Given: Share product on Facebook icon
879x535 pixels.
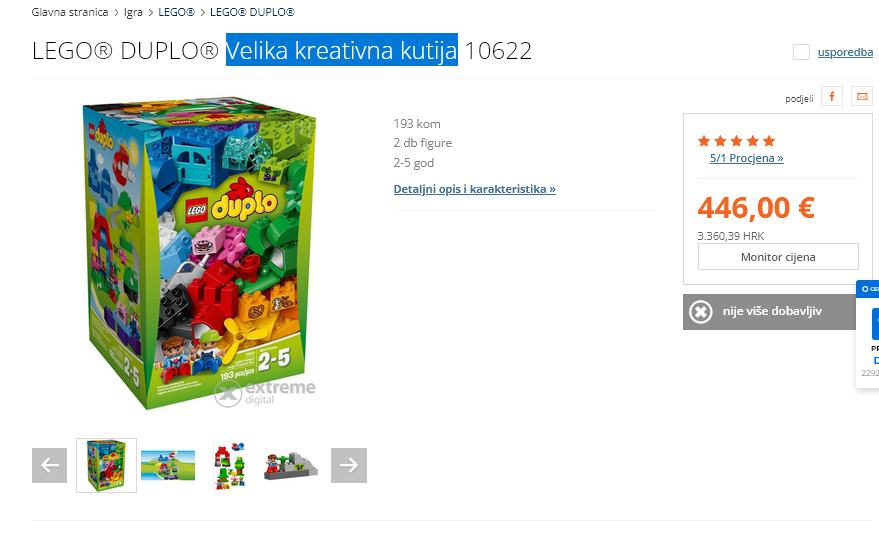Looking at the screenshot, I should 832,96.
